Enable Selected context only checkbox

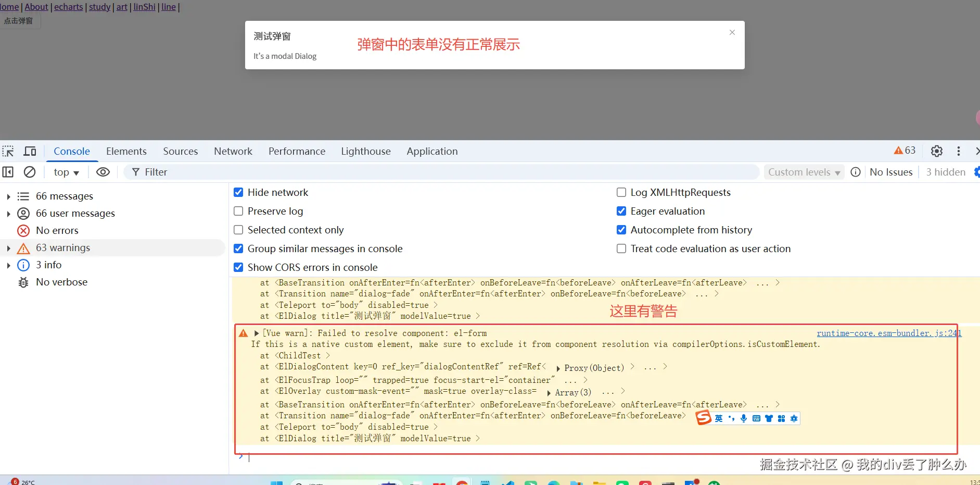pyautogui.click(x=238, y=230)
